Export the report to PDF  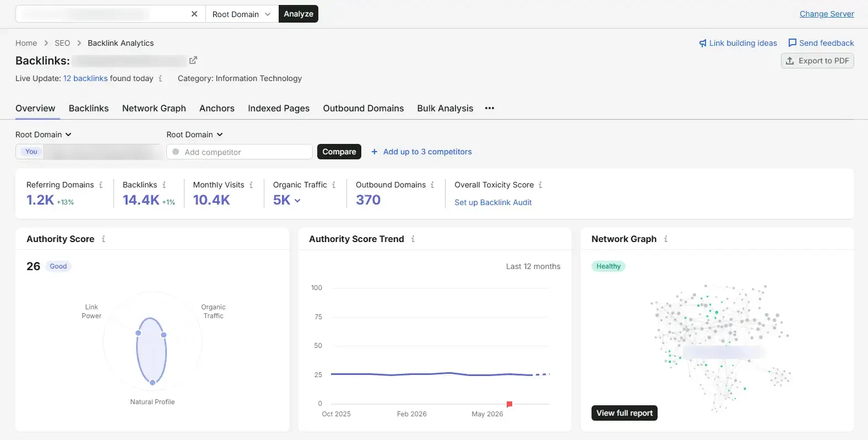[817, 61]
